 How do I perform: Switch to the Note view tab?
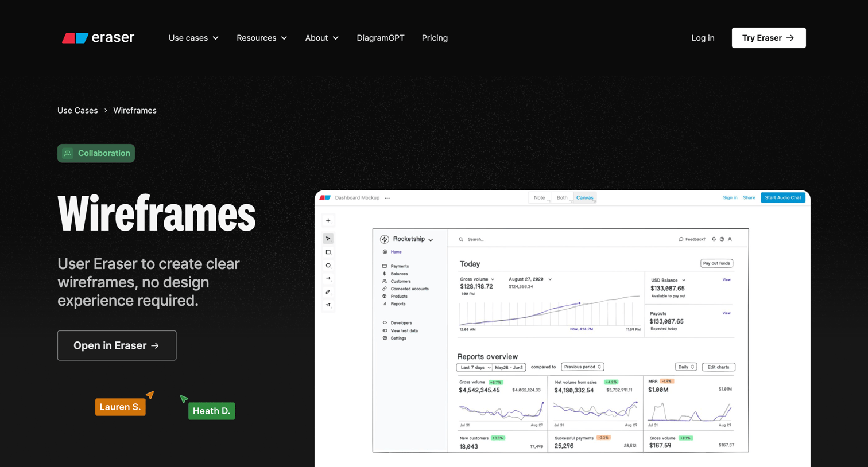point(540,197)
